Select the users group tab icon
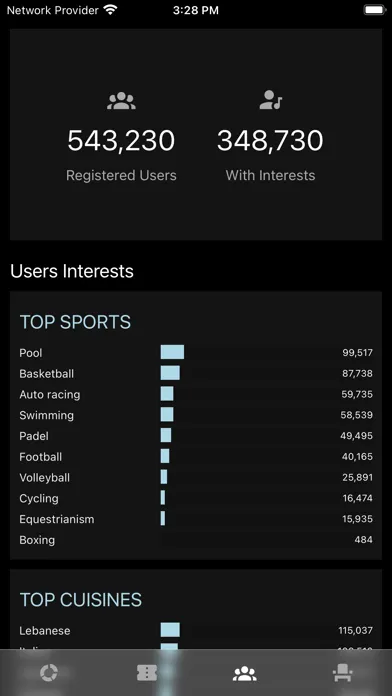The height and width of the screenshot is (696, 392). 245,674
